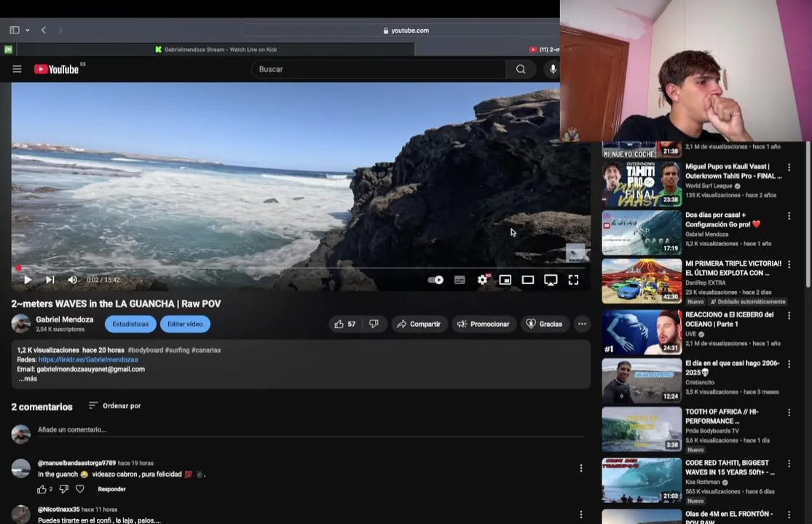Start voice search with the microphone

coord(553,69)
